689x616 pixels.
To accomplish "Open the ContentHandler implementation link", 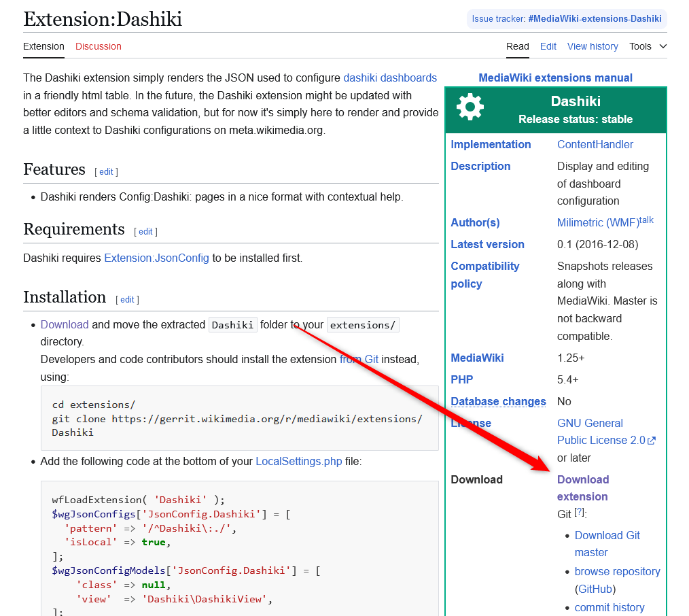I will [595, 144].
